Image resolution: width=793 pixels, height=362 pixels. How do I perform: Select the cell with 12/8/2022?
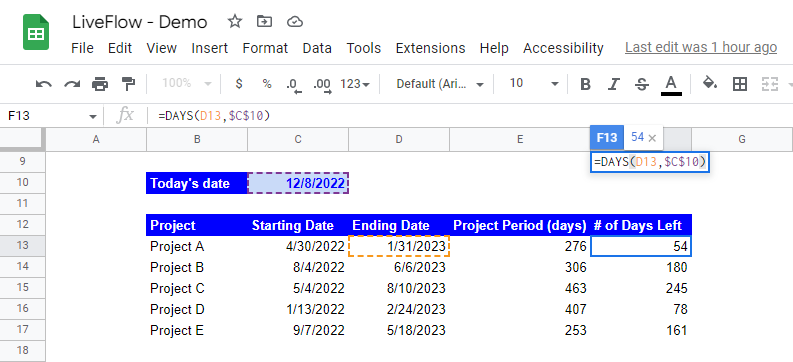pos(298,183)
